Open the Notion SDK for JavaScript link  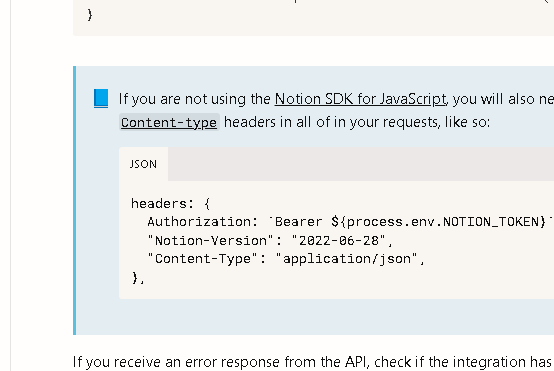pos(361,99)
